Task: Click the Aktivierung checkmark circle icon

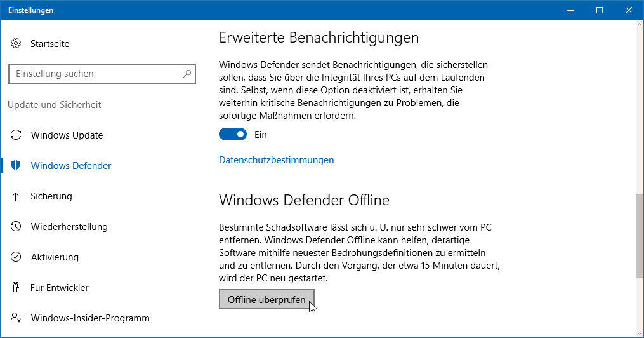Action: (16, 257)
